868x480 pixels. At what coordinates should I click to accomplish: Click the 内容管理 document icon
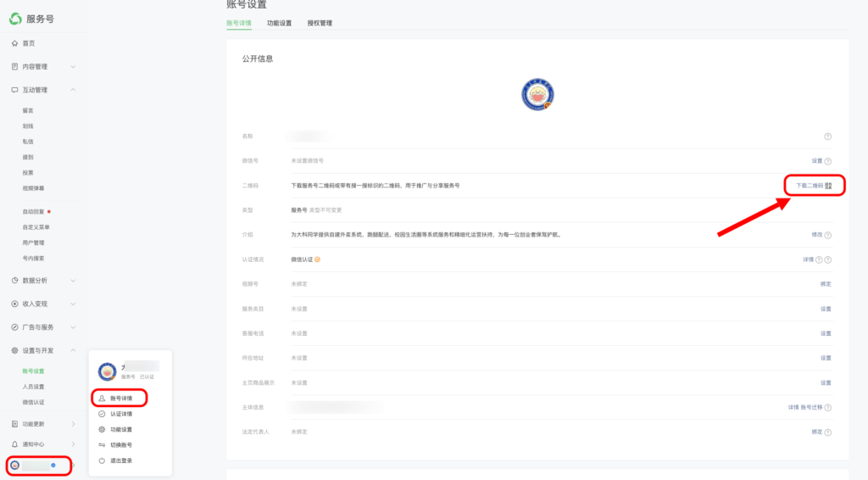coord(14,66)
